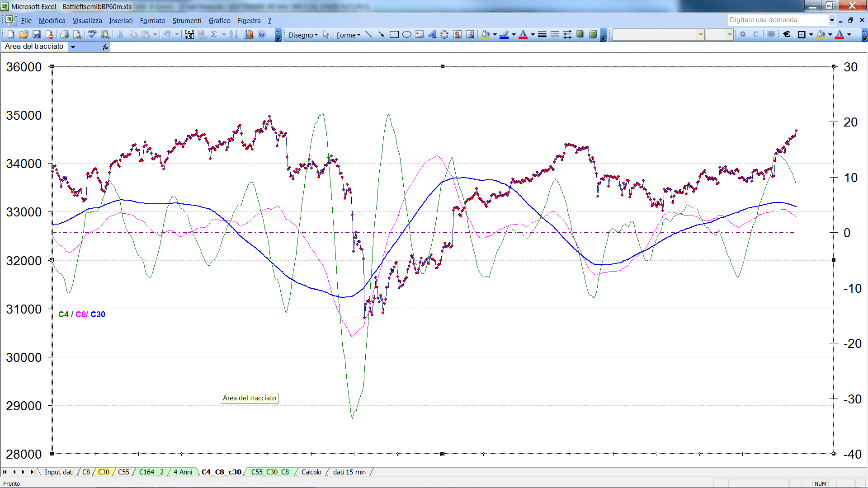The width and height of the screenshot is (868, 488).
Task: Open the font size combo box
Action: click(x=719, y=34)
